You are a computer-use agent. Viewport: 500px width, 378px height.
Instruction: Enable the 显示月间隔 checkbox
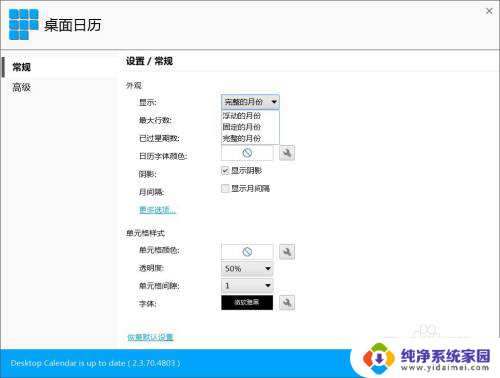225,189
